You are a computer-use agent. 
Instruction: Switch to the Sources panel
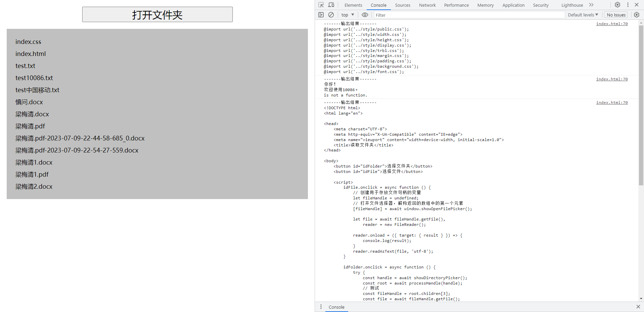pyautogui.click(x=402, y=5)
